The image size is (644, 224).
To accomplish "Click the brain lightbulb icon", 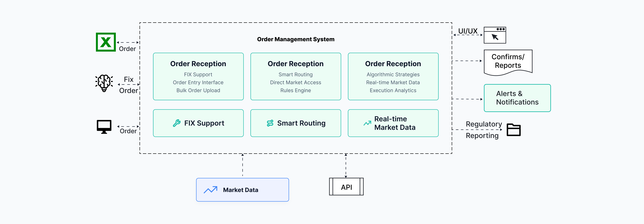I will [x=104, y=83].
